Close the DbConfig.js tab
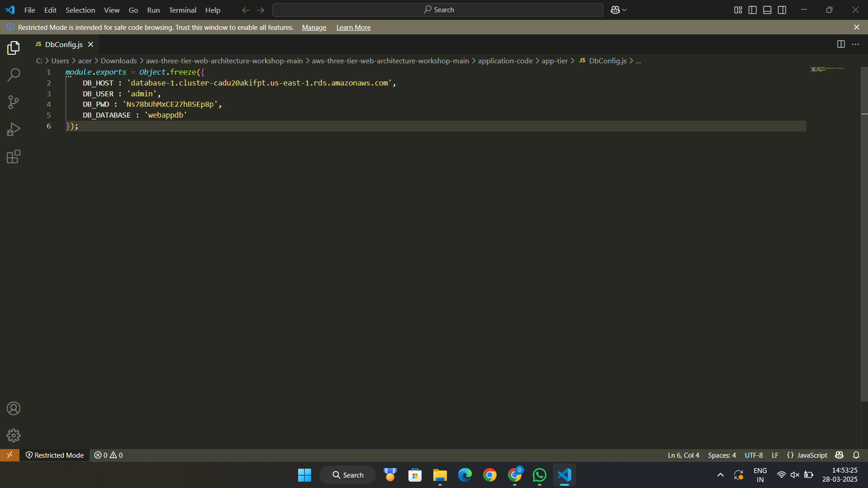The height and width of the screenshot is (488, 868). pos(90,44)
